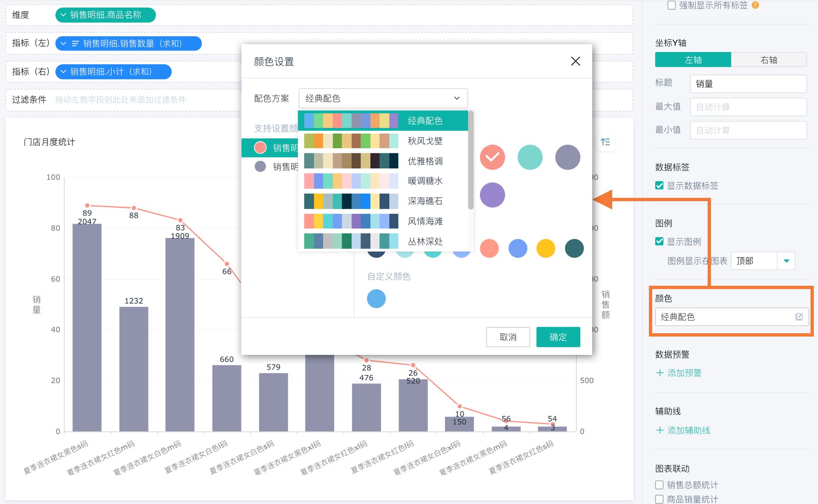Expand 配色方案 dropdown menu
This screenshot has height=504, width=818.
pyautogui.click(x=382, y=97)
